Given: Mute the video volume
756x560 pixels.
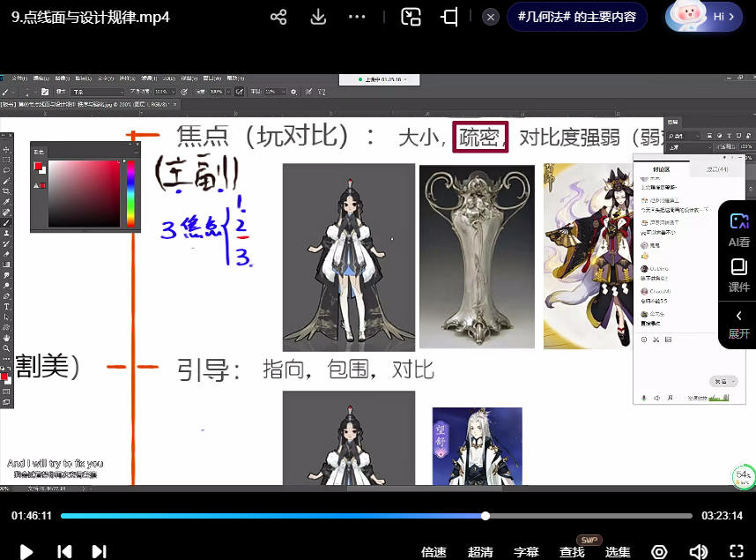Looking at the screenshot, I should click(699, 552).
